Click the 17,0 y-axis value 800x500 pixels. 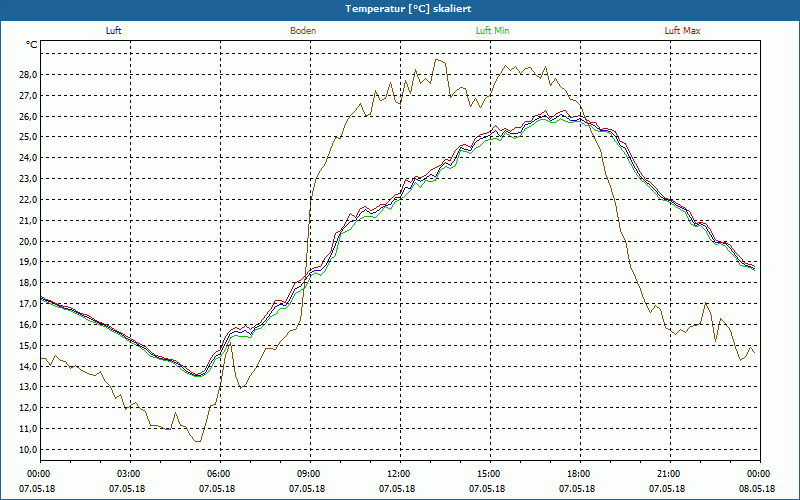29,304
